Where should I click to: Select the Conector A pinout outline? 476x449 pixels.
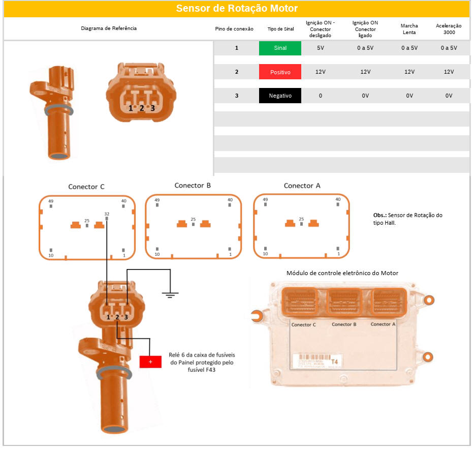pyautogui.click(x=301, y=227)
